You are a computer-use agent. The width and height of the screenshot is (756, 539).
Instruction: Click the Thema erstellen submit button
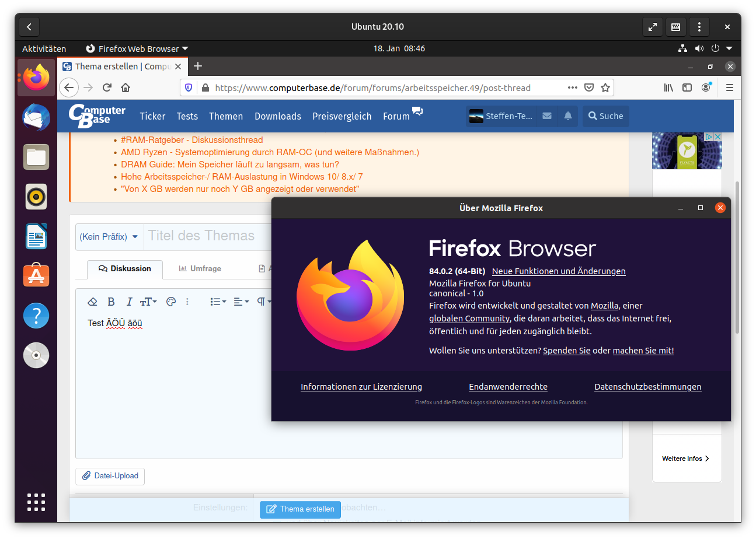(x=300, y=509)
